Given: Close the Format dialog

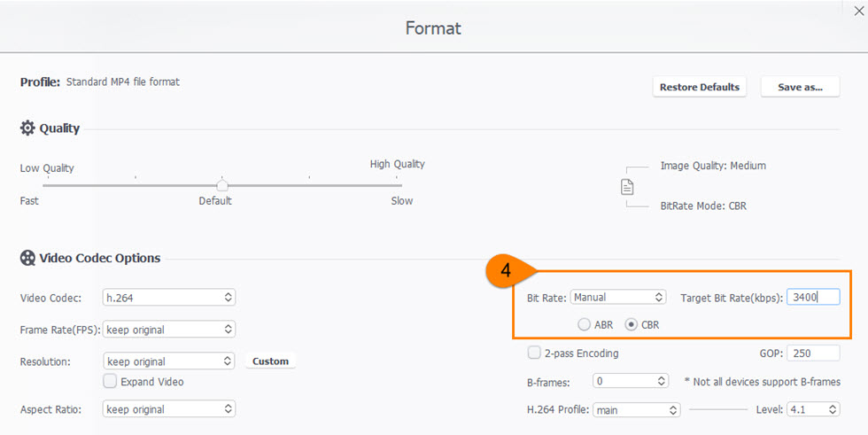Looking at the screenshot, I should 857,12.
